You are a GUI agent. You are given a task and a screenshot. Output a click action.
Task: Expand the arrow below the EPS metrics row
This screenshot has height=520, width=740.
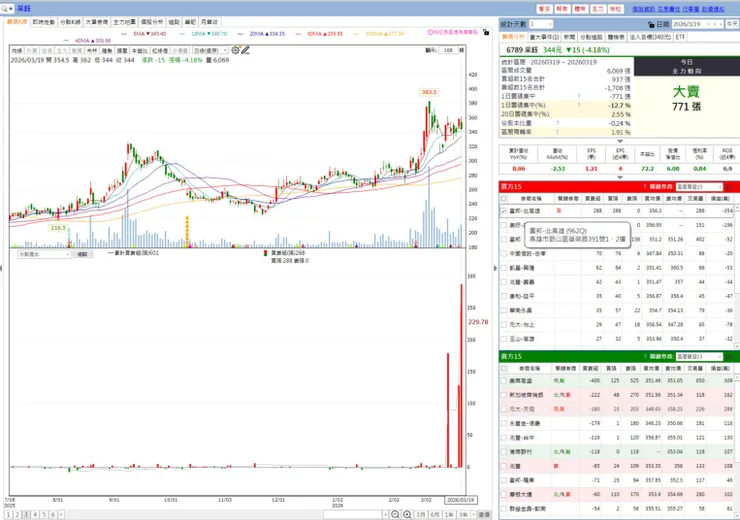tap(620, 177)
